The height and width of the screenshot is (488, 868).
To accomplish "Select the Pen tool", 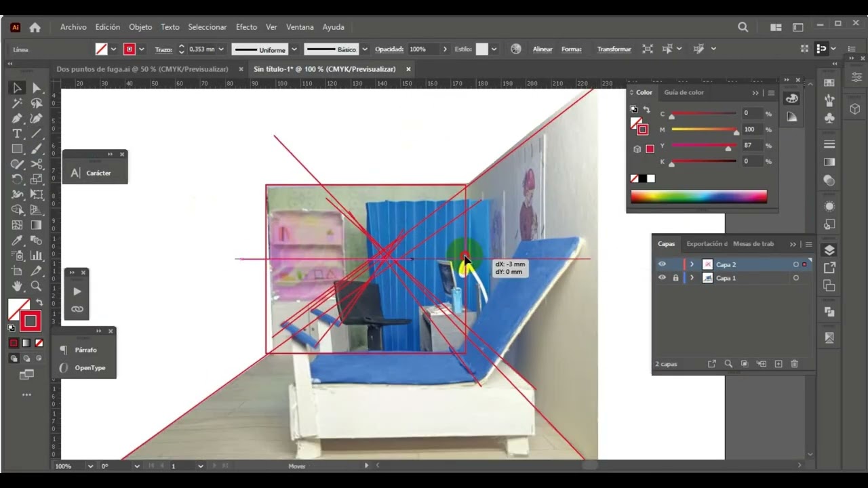I will coord(17,119).
